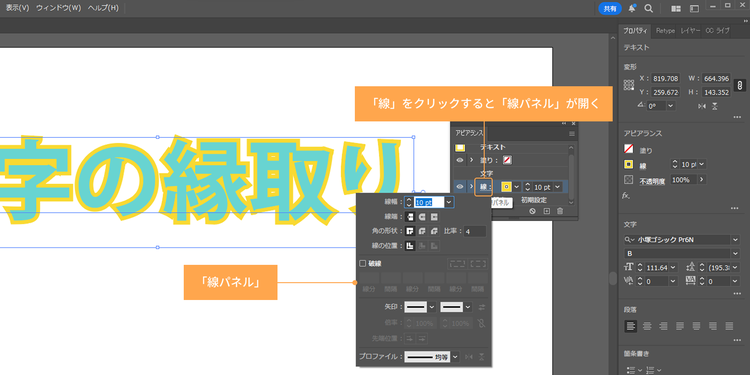This screenshot has height=375, width=750.
Task: Click the delete trash icon in Appearance panel
Action: pyautogui.click(x=560, y=211)
